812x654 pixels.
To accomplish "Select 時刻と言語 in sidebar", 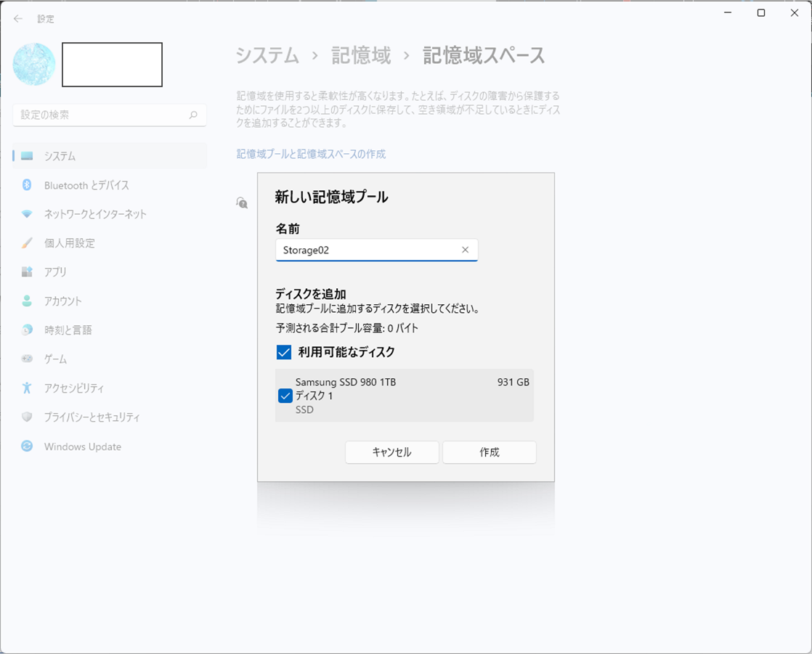I will [68, 330].
